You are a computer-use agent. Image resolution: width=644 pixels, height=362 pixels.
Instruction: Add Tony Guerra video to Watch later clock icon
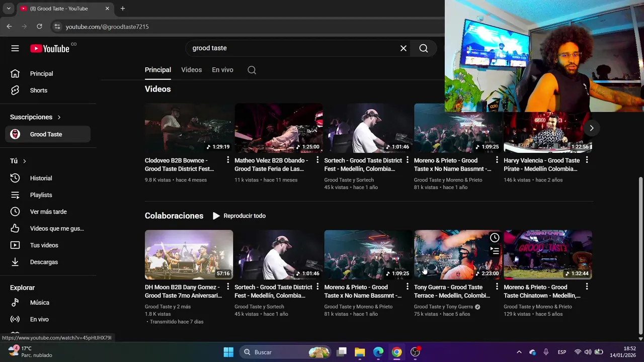pyautogui.click(x=495, y=238)
